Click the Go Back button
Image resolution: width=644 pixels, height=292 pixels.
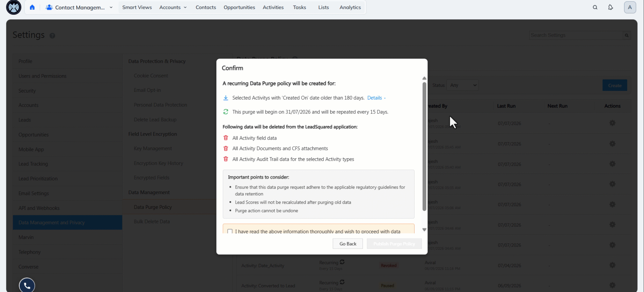click(348, 244)
